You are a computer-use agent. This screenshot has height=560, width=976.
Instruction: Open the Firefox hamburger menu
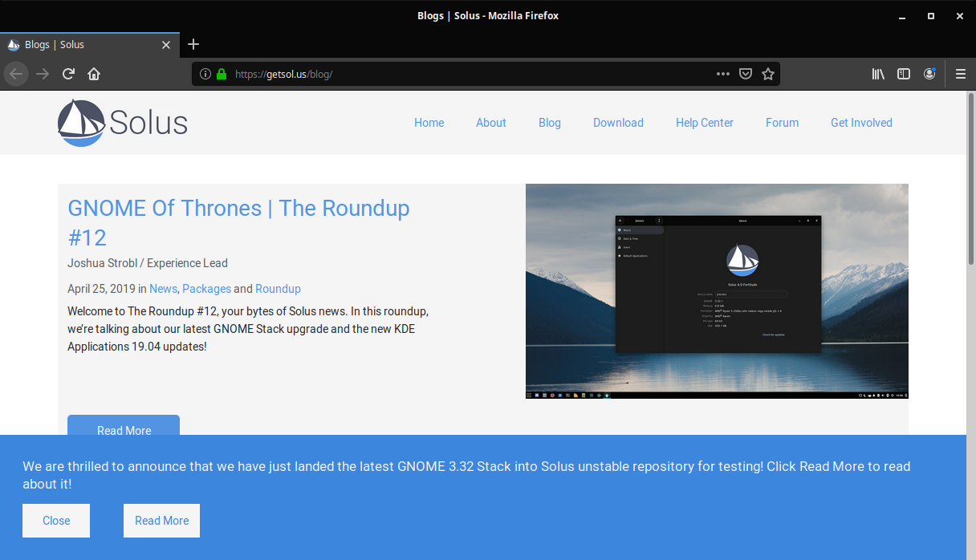(961, 74)
